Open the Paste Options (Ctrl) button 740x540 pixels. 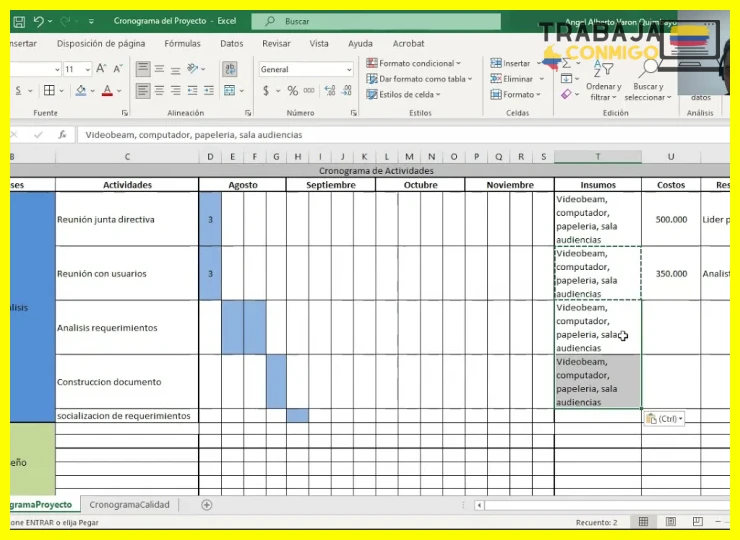pos(664,419)
